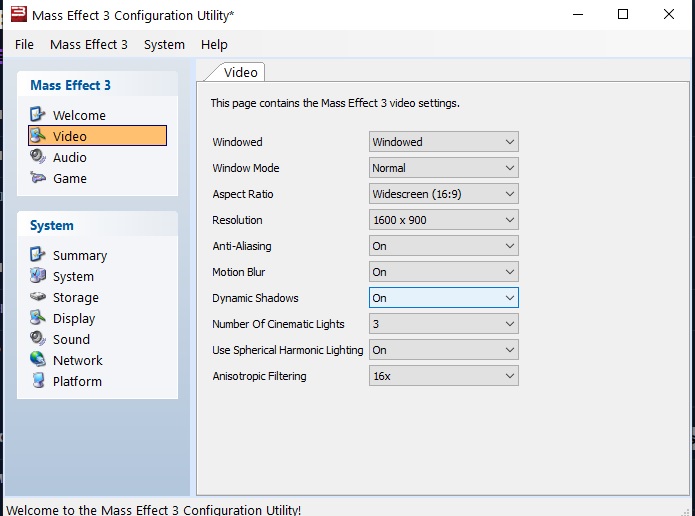Open the System menu in menu bar
Image resolution: width=695 pixels, height=516 pixels.
(x=164, y=44)
